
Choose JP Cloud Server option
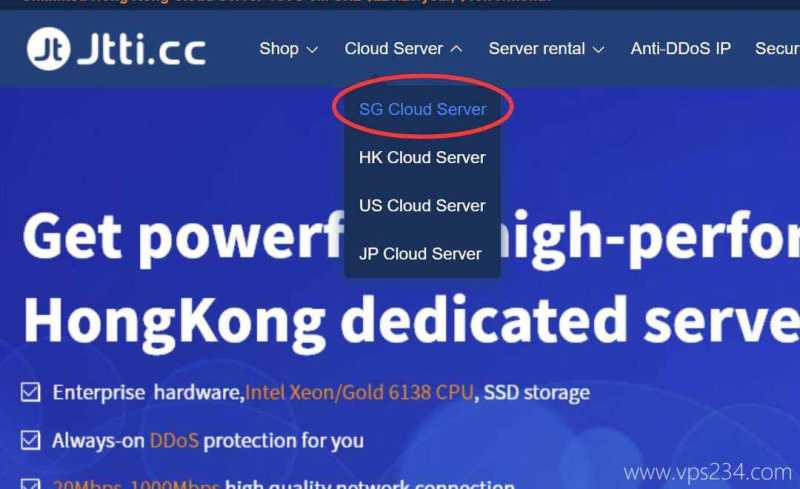tap(420, 254)
